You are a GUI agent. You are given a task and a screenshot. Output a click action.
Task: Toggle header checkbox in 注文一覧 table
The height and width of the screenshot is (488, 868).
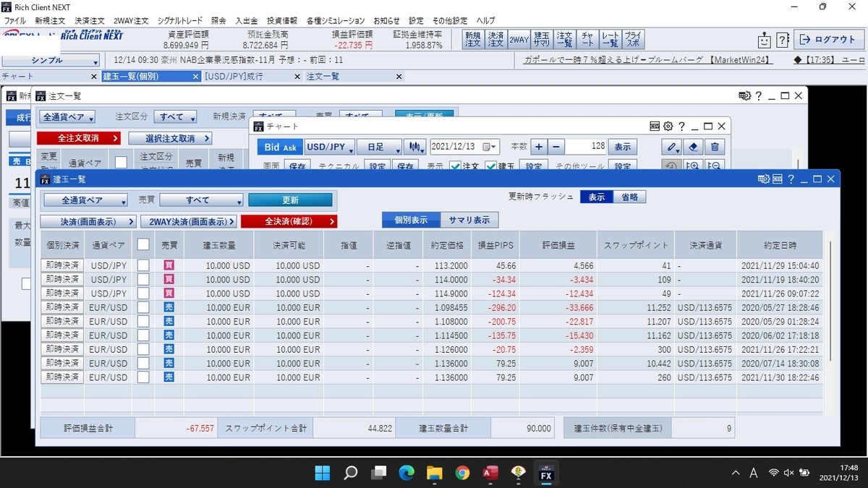[x=121, y=163]
